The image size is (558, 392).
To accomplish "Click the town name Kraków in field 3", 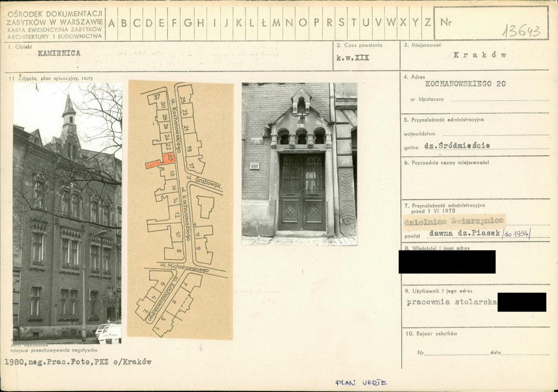I will pos(479,54).
